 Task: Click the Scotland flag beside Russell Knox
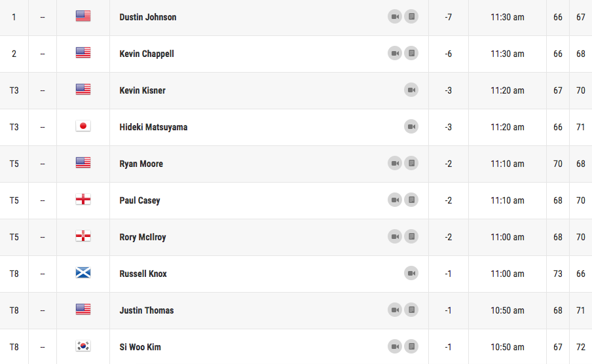83,272
